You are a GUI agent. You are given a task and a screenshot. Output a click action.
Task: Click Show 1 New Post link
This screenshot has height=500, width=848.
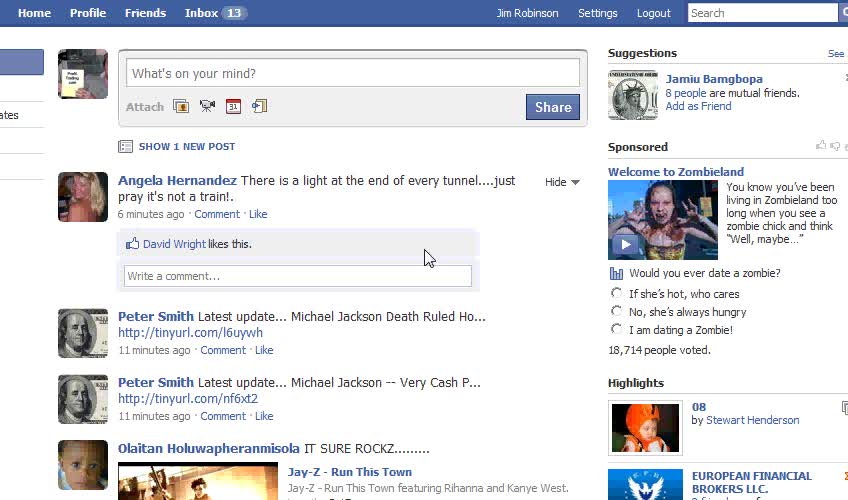pos(187,146)
